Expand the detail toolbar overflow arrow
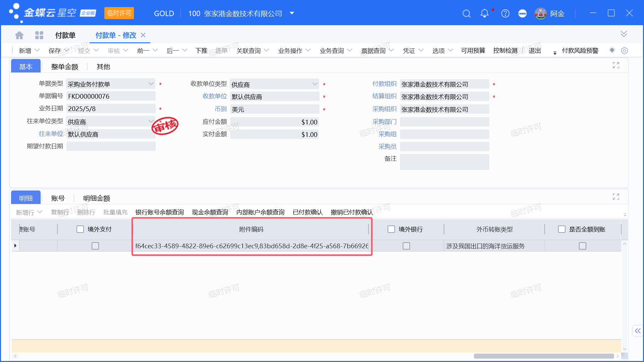This screenshot has height=362, width=644. 625,215
